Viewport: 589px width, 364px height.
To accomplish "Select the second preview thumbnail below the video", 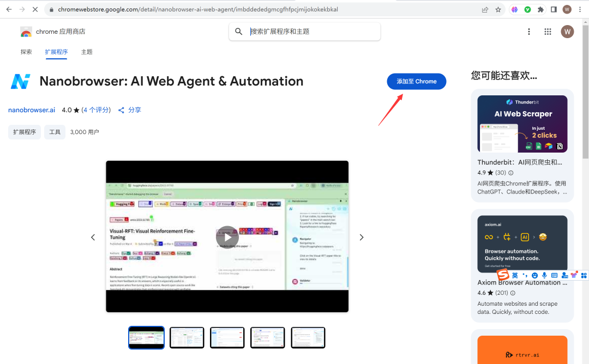I will tap(187, 337).
